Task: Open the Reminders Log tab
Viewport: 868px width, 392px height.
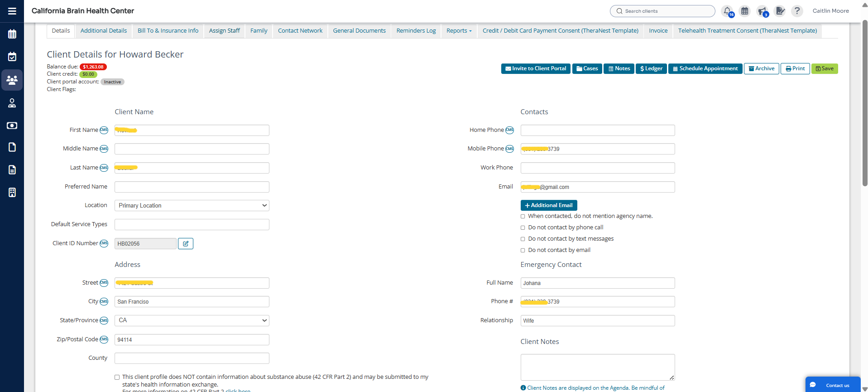Action: pyautogui.click(x=416, y=31)
